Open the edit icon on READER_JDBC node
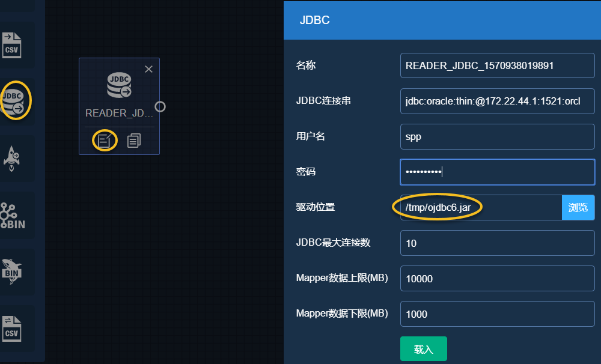Screen dimensions: 601x364 [105, 141]
